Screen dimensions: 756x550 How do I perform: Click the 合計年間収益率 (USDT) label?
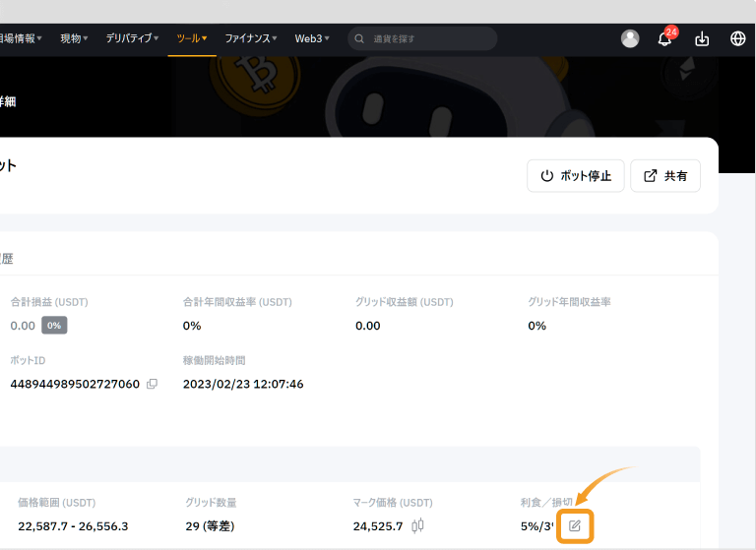(237, 302)
